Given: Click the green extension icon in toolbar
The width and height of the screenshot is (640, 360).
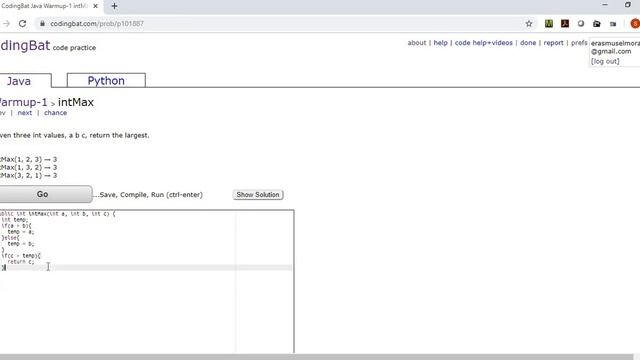Looking at the screenshot, I should 549,24.
